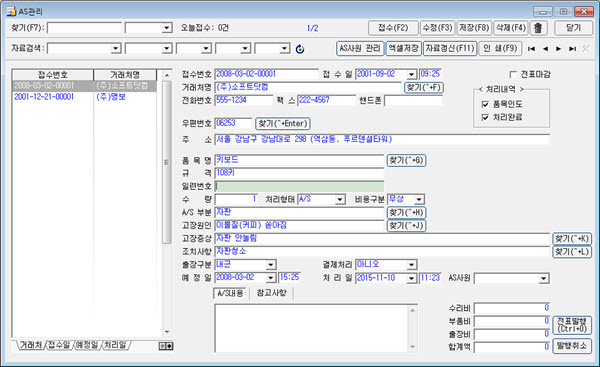Switch to the 참고사항 tab
The image size is (600, 367).
271,293
